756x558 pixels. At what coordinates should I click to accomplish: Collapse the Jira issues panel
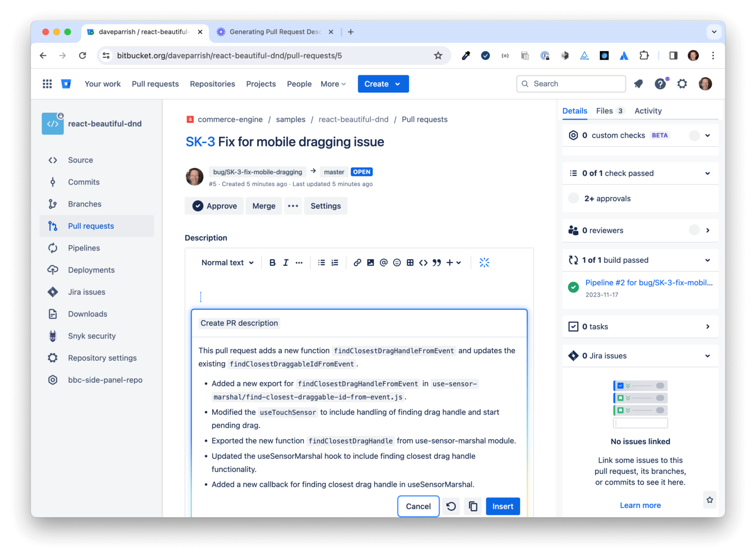708,355
